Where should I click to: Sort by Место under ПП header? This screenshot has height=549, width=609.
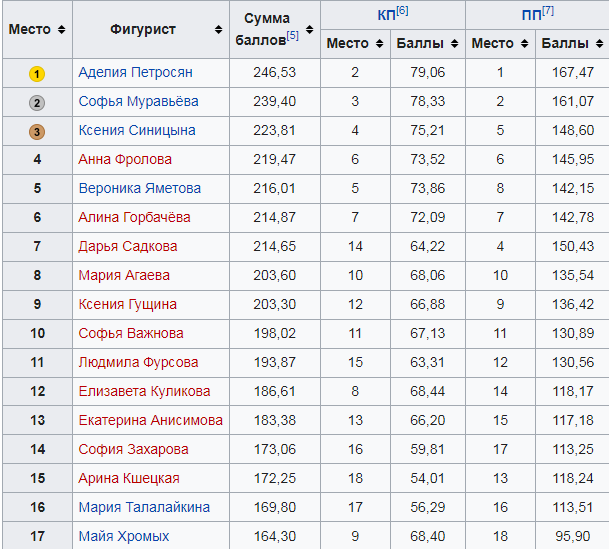pyautogui.click(x=522, y=44)
